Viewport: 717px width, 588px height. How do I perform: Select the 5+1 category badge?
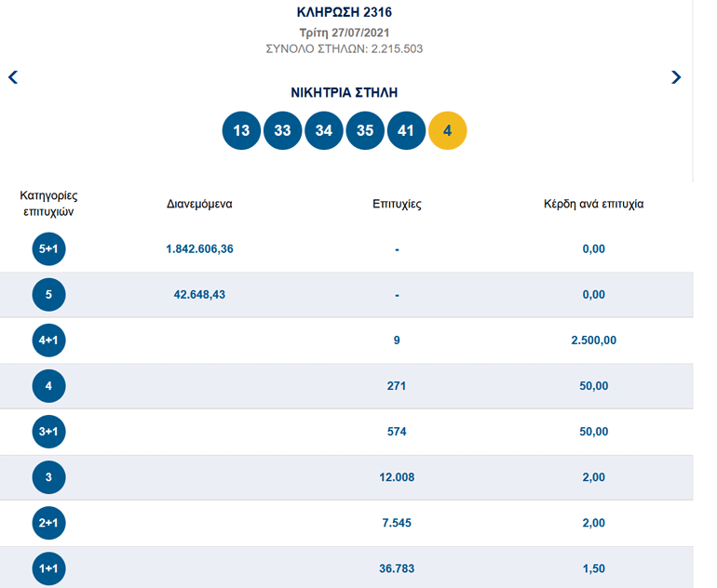click(48, 249)
